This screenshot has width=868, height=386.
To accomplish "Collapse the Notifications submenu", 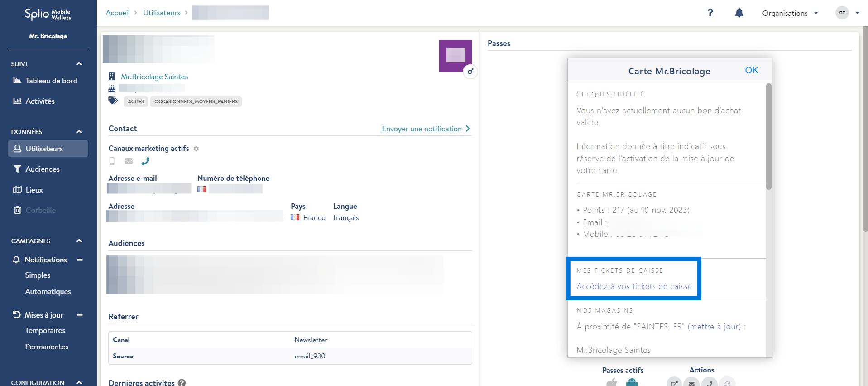I will pyautogui.click(x=80, y=260).
